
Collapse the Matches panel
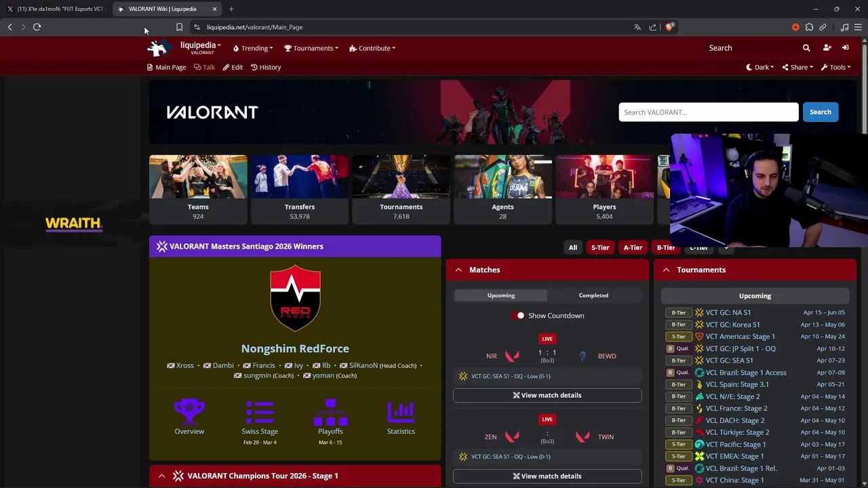click(x=458, y=270)
